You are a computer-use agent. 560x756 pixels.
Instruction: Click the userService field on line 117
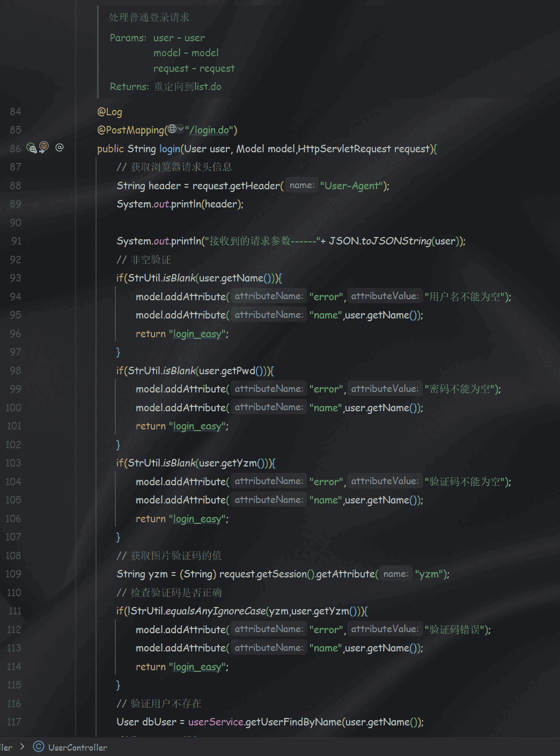[216, 722]
